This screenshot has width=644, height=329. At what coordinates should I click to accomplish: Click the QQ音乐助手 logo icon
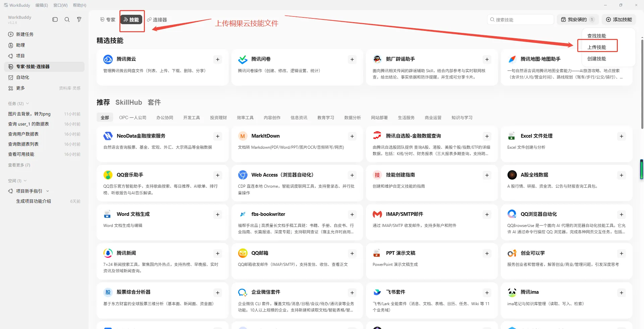point(108,175)
